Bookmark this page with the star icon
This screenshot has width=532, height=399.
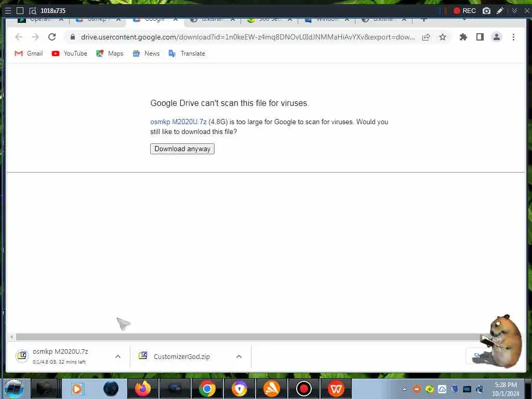click(443, 37)
